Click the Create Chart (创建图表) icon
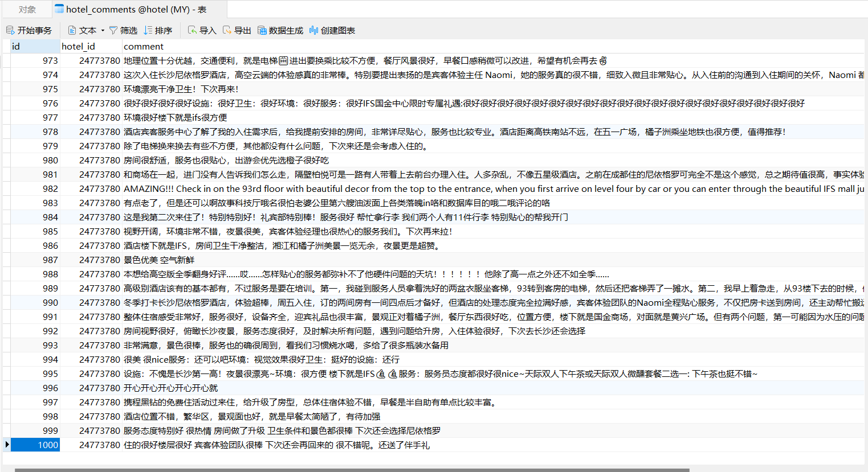868x472 pixels. [x=313, y=30]
